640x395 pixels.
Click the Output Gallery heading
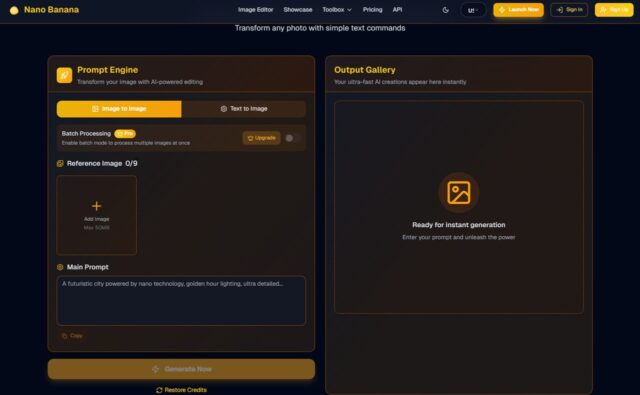[x=364, y=70]
